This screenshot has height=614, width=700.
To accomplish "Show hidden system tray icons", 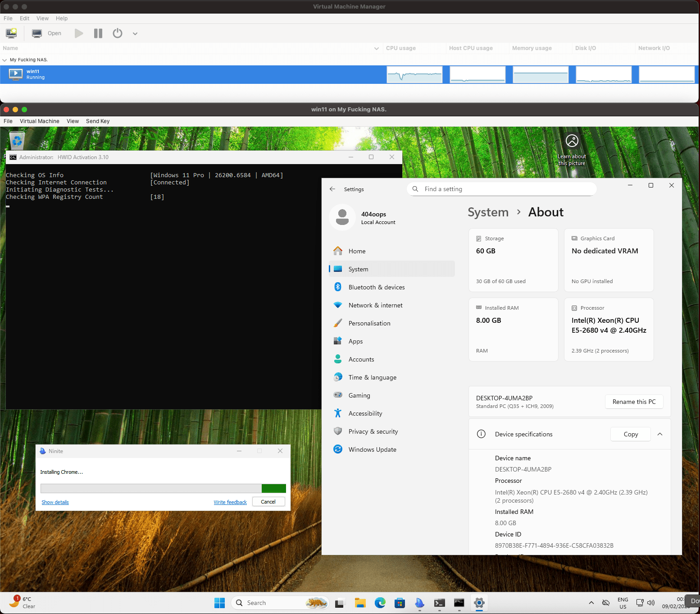I will pyautogui.click(x=591, y=603).
